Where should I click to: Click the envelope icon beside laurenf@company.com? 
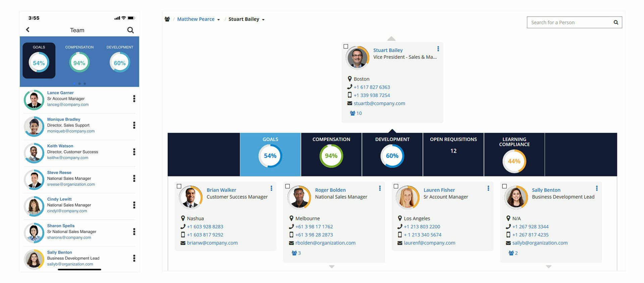(x=400, y=243)
